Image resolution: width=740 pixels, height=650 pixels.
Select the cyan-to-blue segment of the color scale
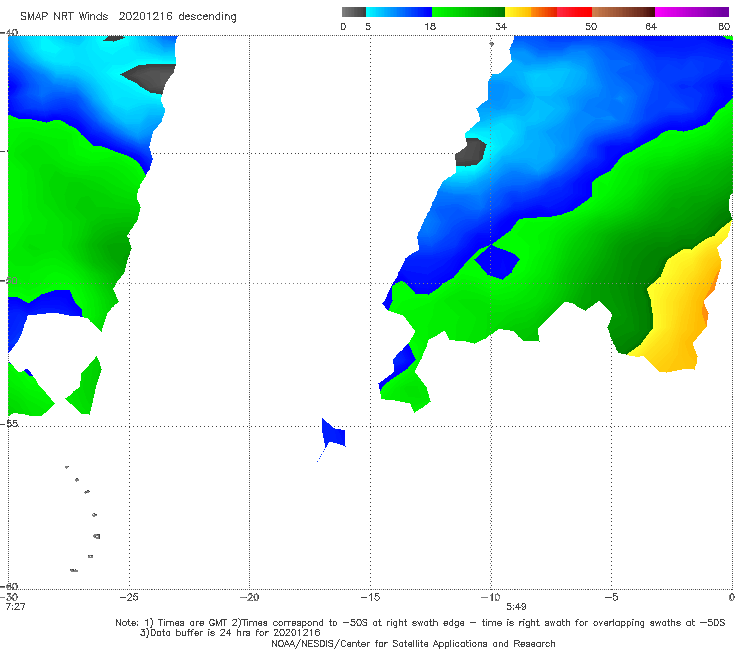click(399, 12)
